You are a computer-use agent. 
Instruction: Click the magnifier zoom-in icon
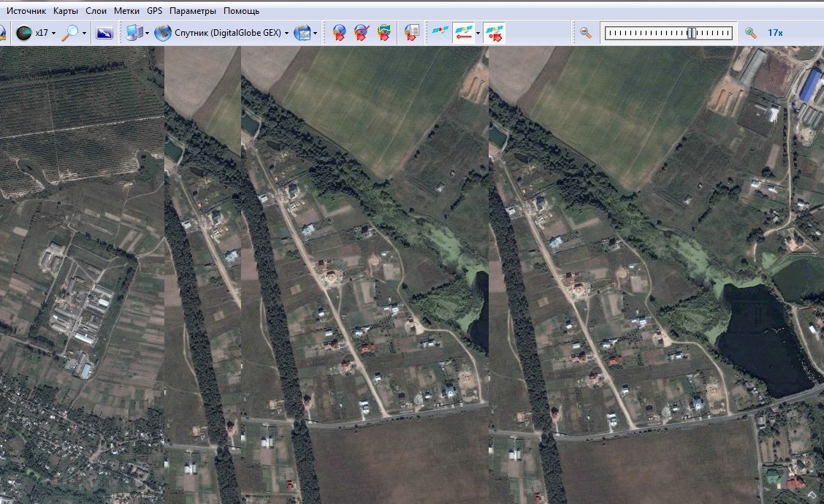[x=750, y=33]
